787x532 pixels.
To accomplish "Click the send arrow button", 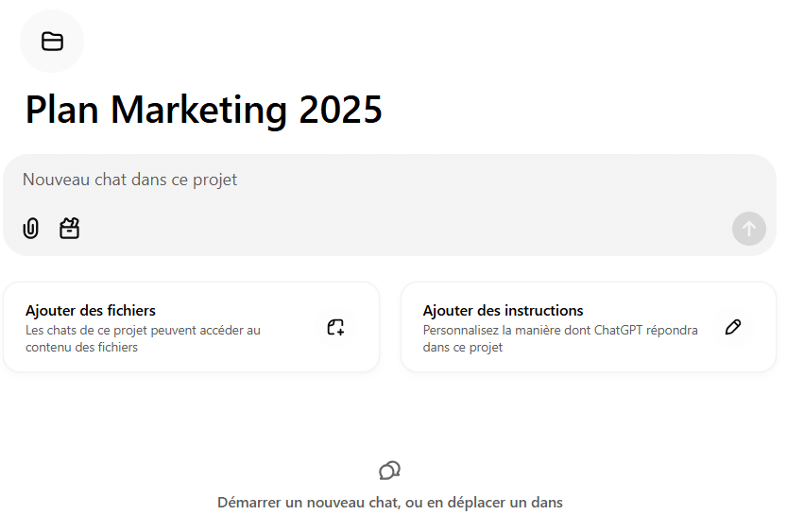I will [749, 229].
